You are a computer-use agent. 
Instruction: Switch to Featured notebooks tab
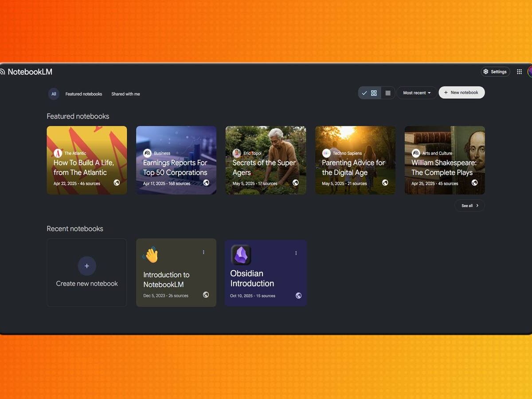click(x=84, y=94)
